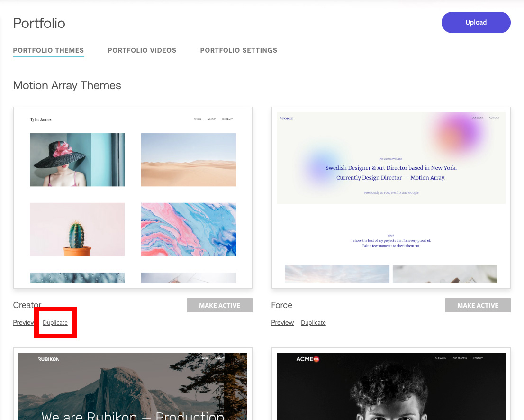Switch to the Portfolio Themes tab
524x420 pixels.
48,50
